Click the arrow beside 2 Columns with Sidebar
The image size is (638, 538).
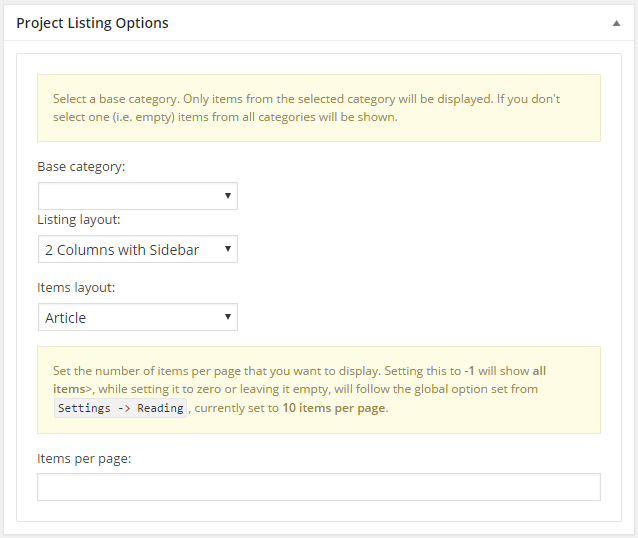[228, 249]
